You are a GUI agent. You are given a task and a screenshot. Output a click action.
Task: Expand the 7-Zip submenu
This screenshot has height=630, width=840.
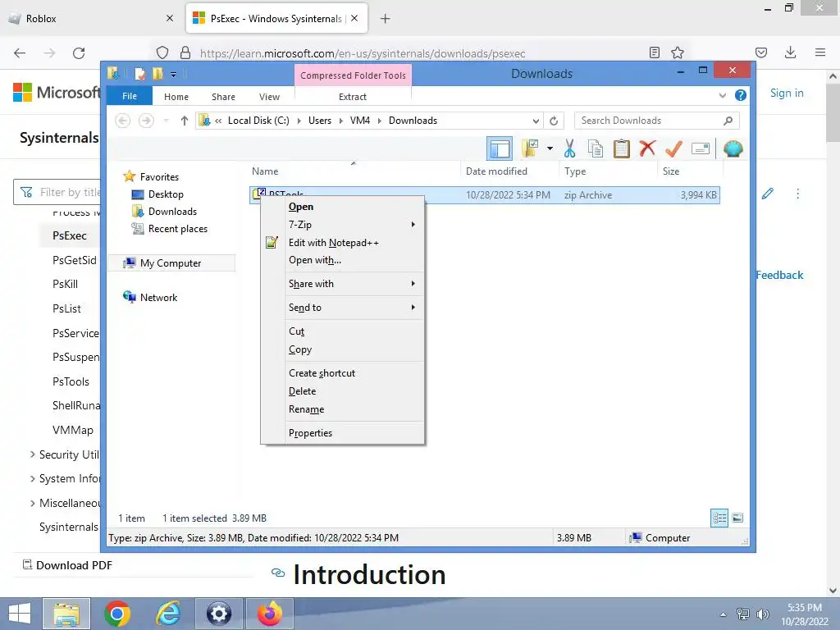354,225
